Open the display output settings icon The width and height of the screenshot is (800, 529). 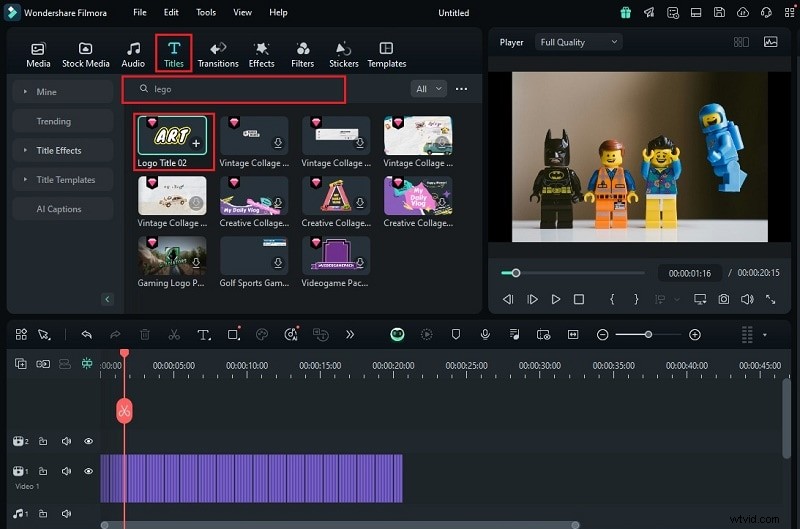(x=700, y=299)
